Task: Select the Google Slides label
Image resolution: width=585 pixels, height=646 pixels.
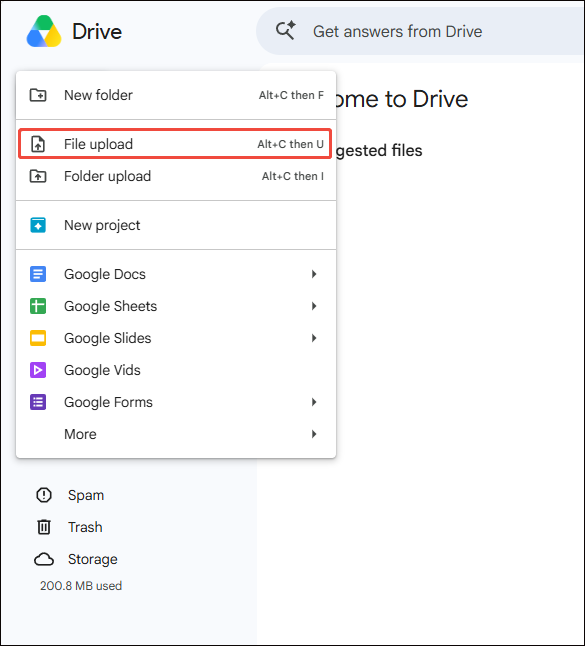Action: [x=108, y=338]
